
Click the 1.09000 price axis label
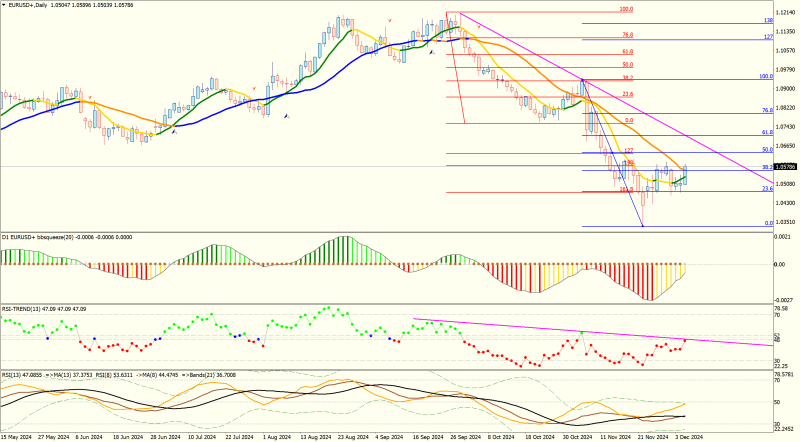(785, 89)
